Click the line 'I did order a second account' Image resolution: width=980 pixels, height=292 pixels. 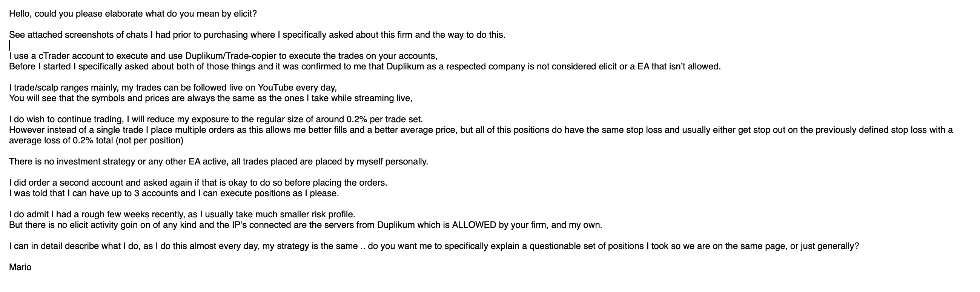[198, 183]
